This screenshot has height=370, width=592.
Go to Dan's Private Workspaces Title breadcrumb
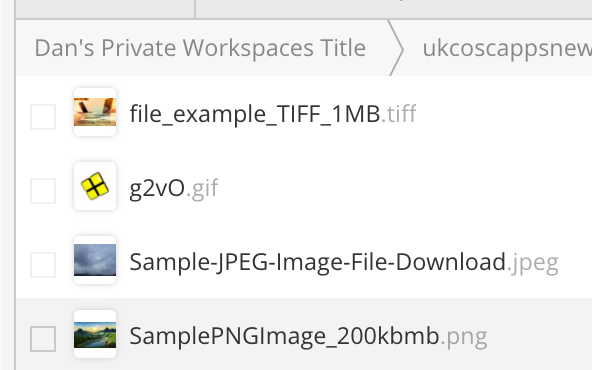200,48
